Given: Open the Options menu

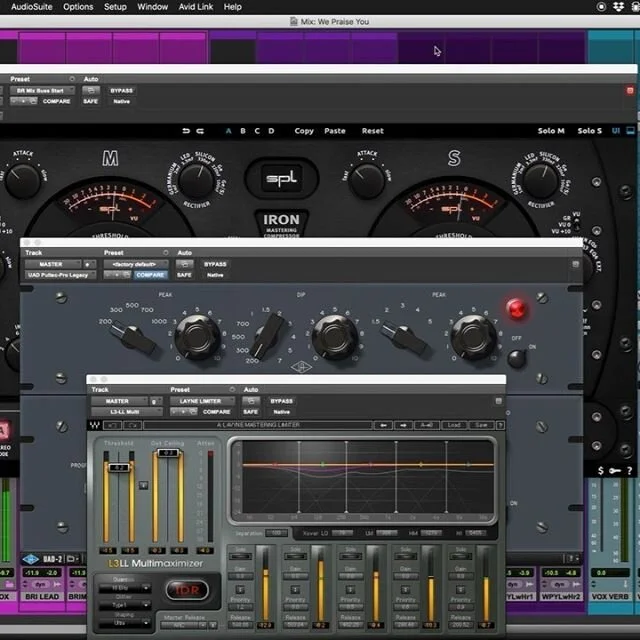Looking at the screenshot, I should pos(78,7).
